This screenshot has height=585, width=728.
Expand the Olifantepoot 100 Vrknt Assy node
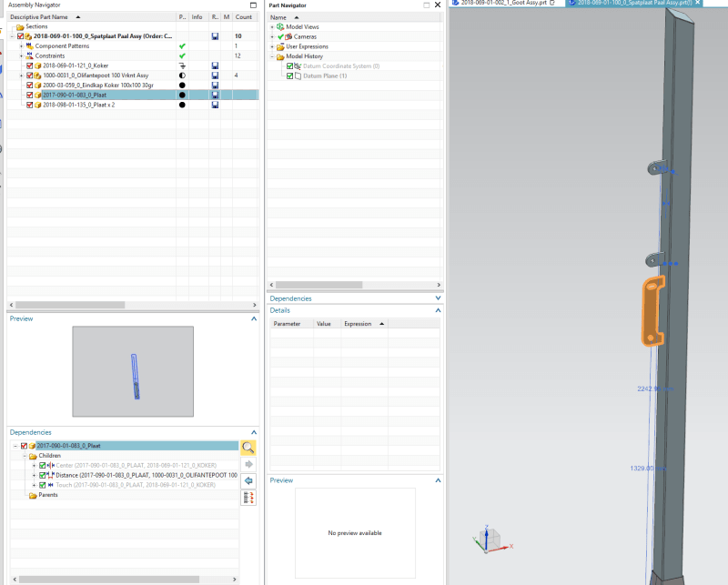click(x=21, y=76)
